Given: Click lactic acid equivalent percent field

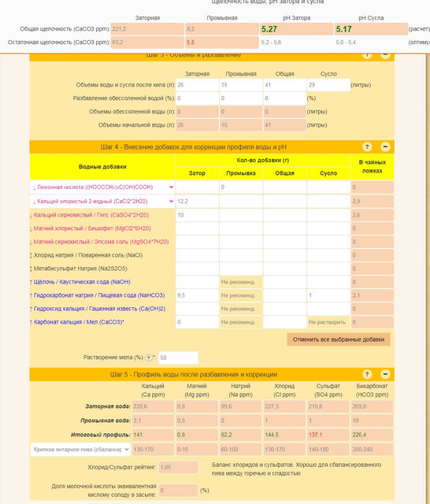Looking at the screenshot, I should pos(178,490).
